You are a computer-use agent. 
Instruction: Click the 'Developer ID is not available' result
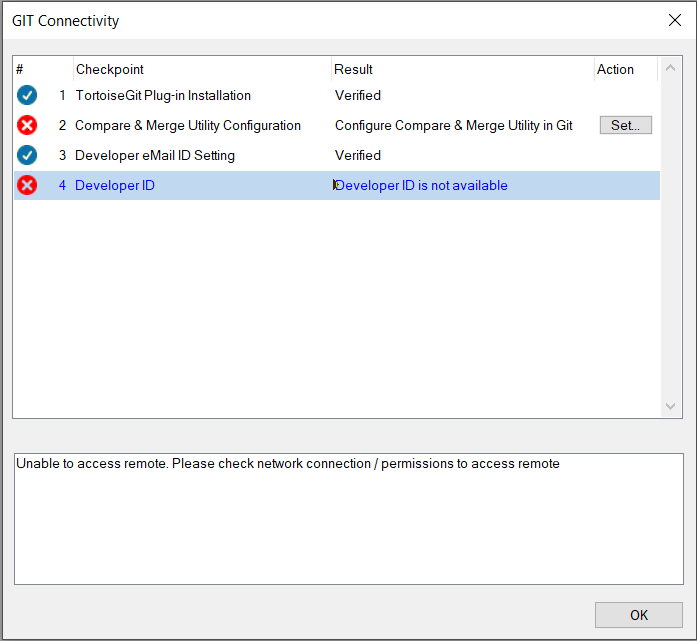(x=421, y=185)
